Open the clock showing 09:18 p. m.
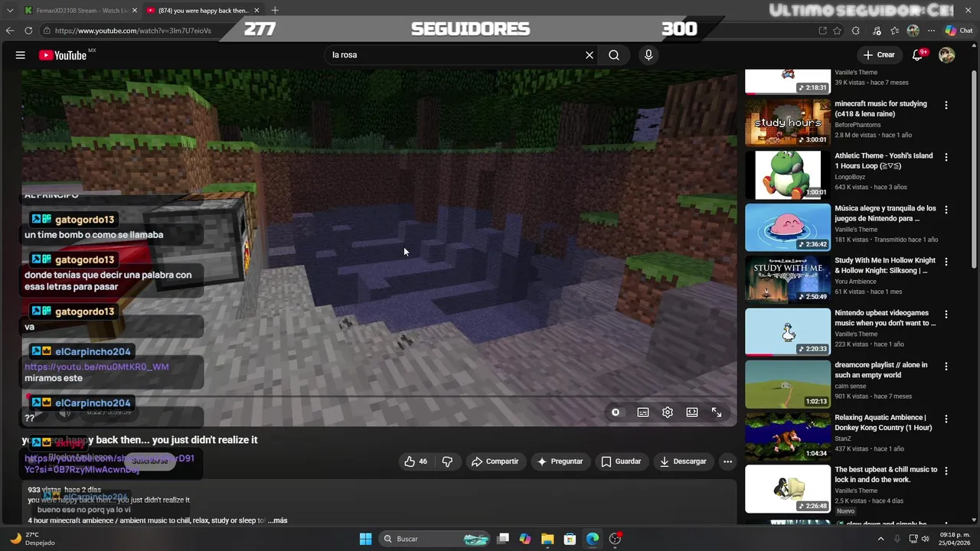 [x=955, y=539]
